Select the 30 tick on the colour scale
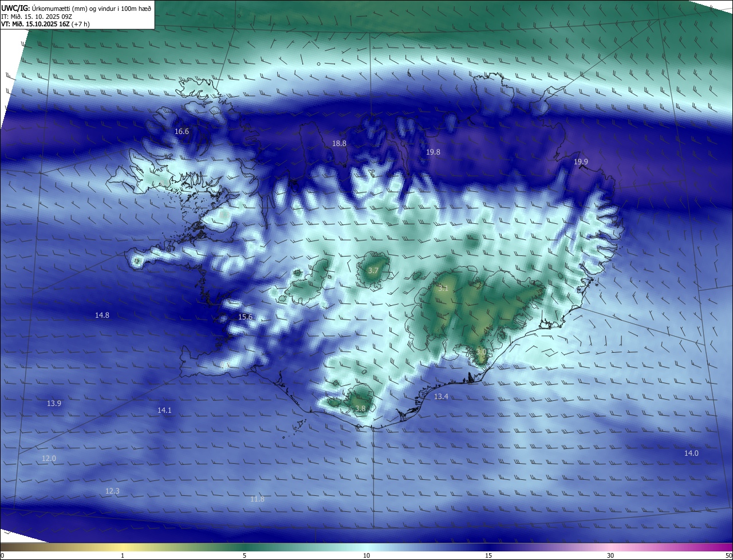733x560 pixels. tap(610, 555)
